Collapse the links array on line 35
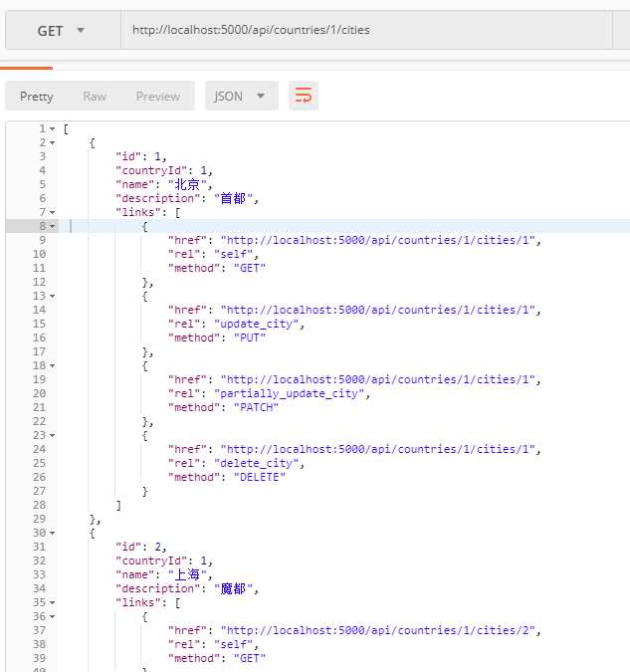This screenshot has height=672, width=630. point(53,603)
